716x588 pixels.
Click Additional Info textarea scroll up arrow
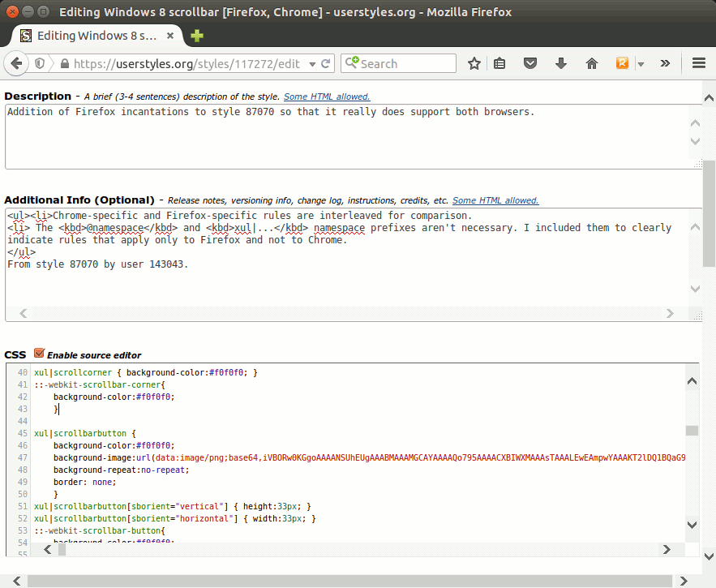(x=696, y=226)
